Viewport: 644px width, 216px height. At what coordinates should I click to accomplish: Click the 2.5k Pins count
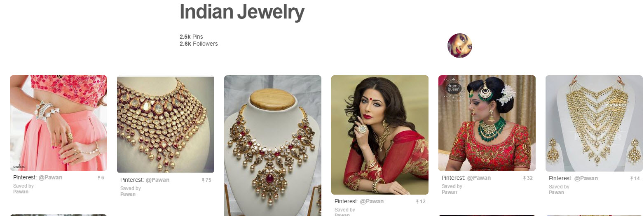(x=191, y=37)
